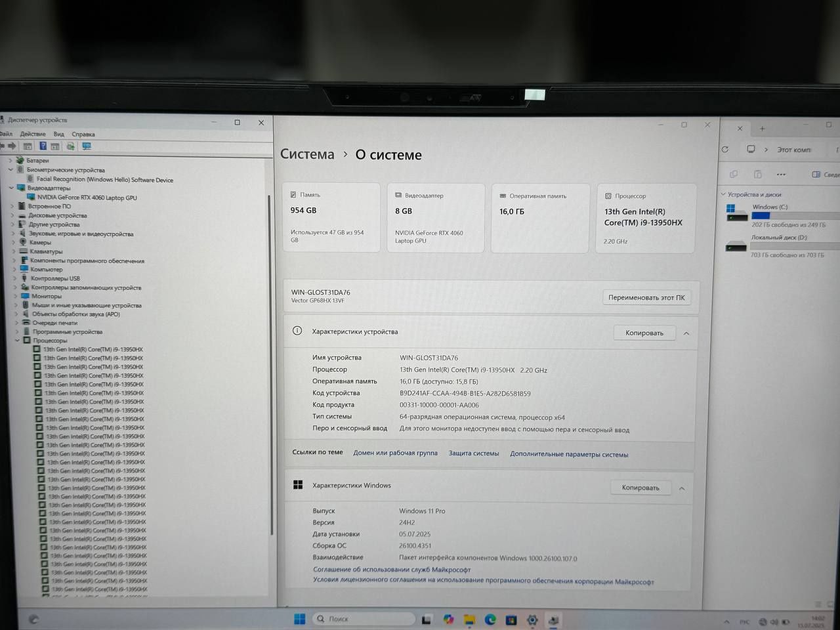Image resolution: width=840 pixels, height=630 pixels.
Task: Open File Explorer from the taskbar
Action: (469, 619)
